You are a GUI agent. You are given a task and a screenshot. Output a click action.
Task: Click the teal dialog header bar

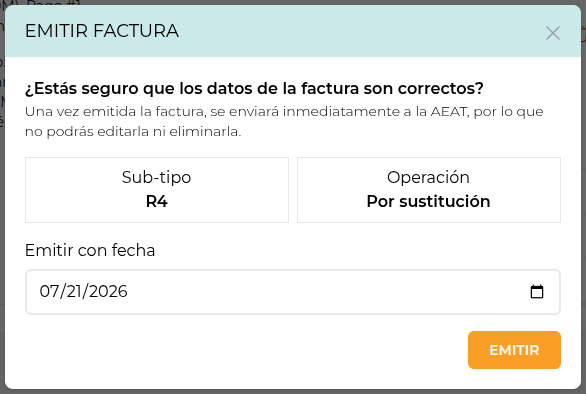[x=293, y=31]
